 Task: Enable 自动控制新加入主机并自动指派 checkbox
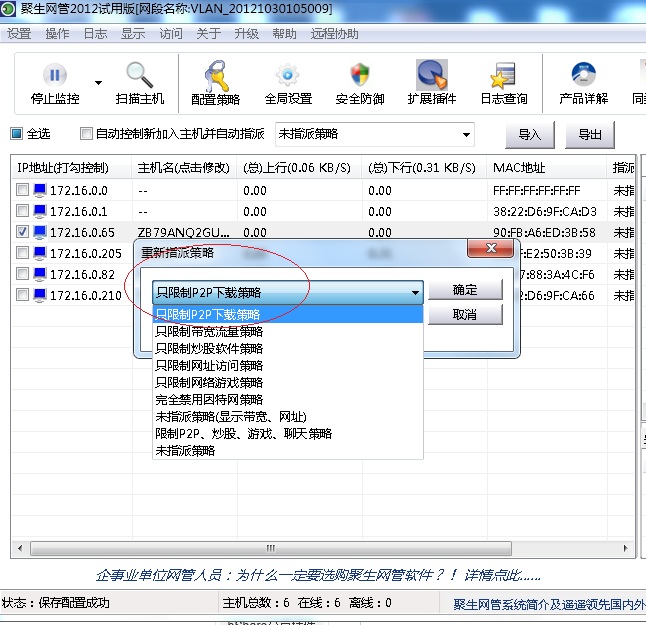pos(85,134)
